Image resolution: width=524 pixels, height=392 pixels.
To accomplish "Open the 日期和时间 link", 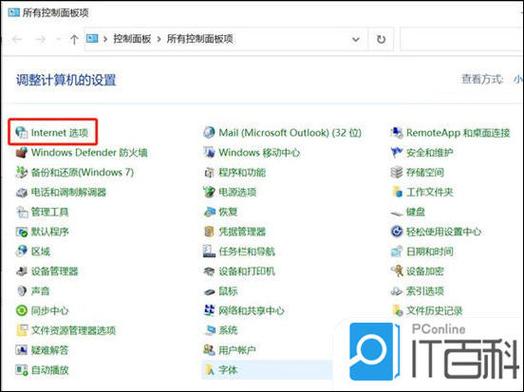I will point(430,251).
